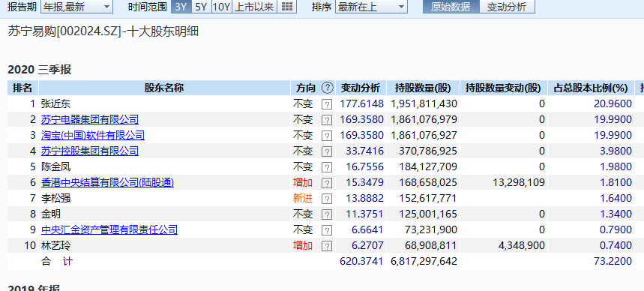This screenshot has width=644, height=291.
Task: Click the question icon in 陈金凤 row
Action: coord(327,167)
